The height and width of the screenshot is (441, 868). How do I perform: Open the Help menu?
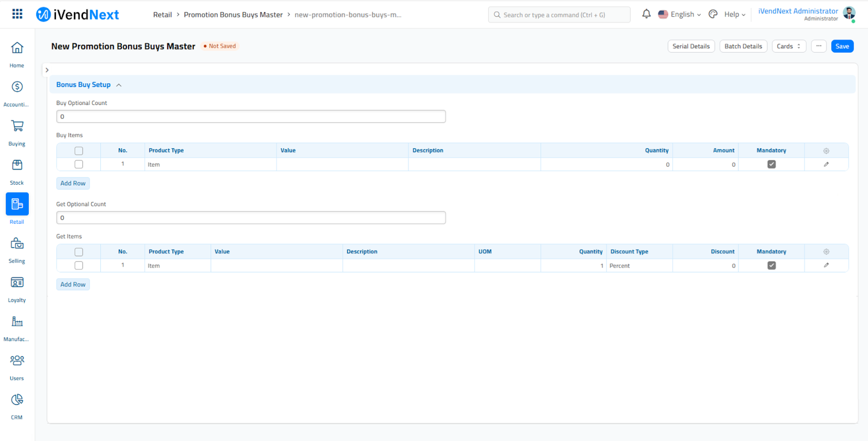click(x=735, y=15)
